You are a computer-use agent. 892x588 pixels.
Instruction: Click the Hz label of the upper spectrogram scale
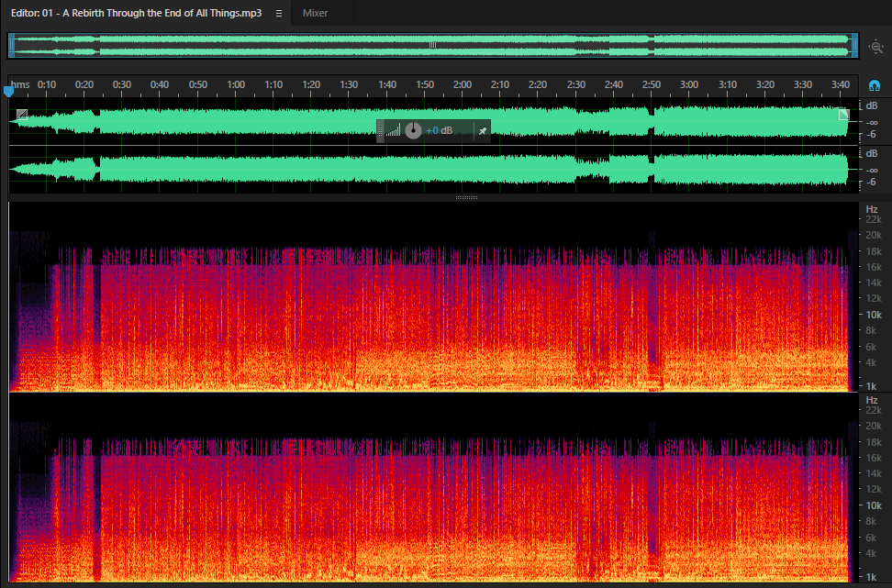(x=872, y=209)
